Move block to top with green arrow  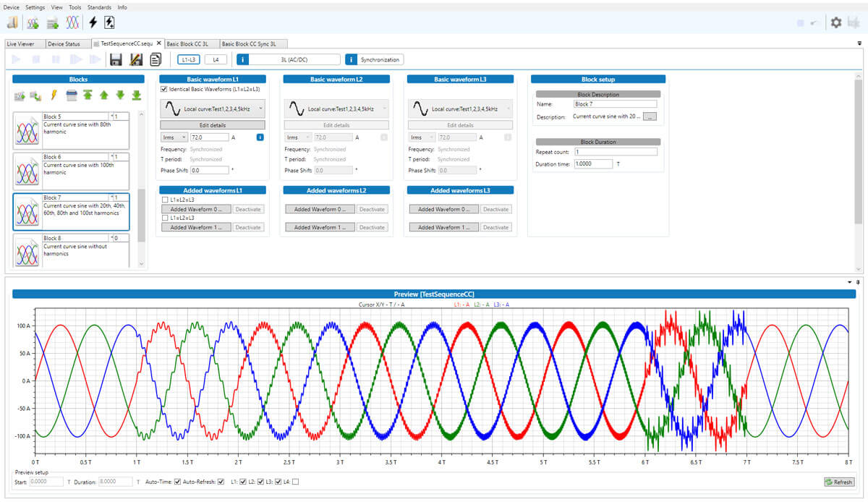point(88,95)
